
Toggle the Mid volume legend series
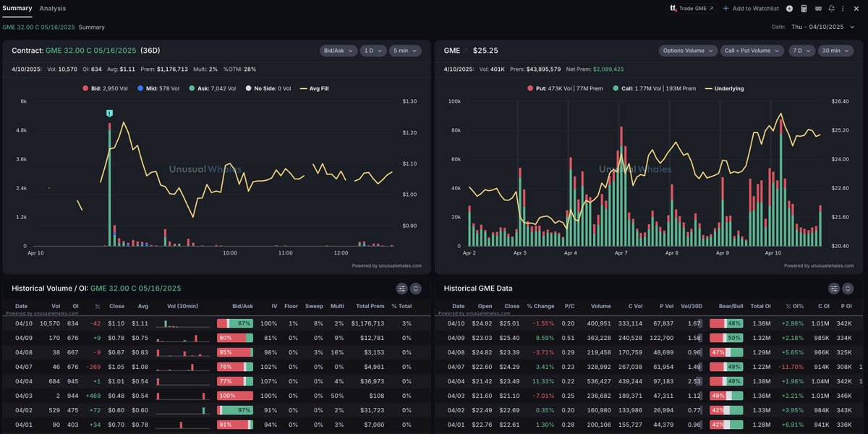pyautogui.click(x=158, y=88)
